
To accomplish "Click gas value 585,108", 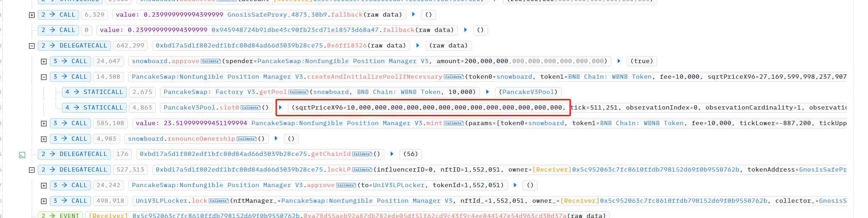I will point(110,123).
